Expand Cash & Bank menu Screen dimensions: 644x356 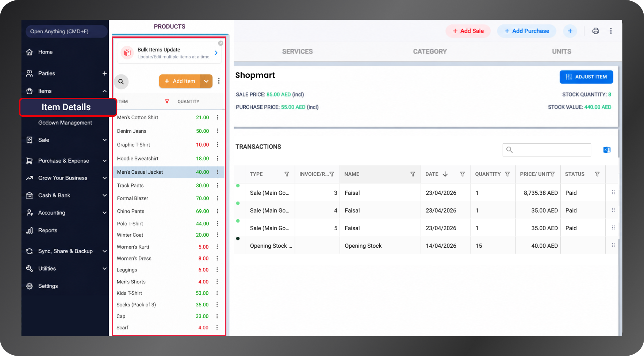(x=104, y=196)
